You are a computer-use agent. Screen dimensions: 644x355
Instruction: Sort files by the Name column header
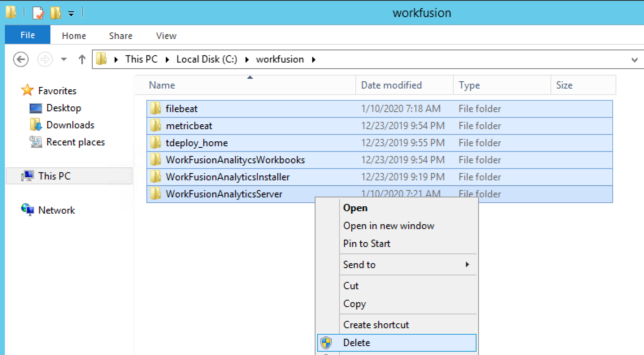[x=245, y=85]
